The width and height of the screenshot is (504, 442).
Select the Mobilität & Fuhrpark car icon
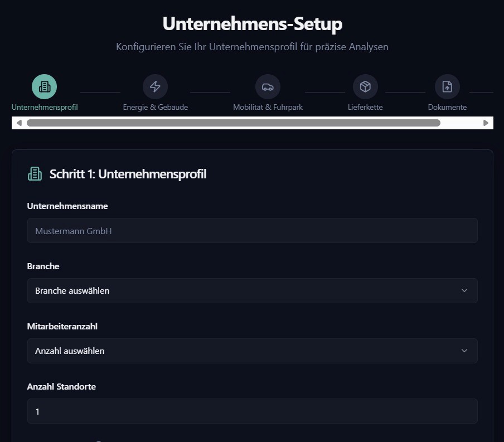pos(267,86)
